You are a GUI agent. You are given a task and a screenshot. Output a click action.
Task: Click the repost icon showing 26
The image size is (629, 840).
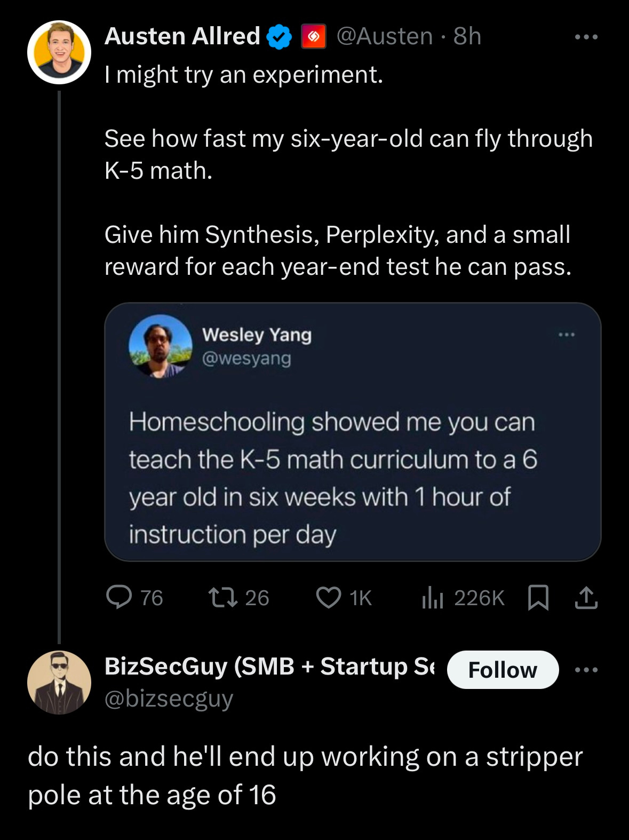pos(225,598)
